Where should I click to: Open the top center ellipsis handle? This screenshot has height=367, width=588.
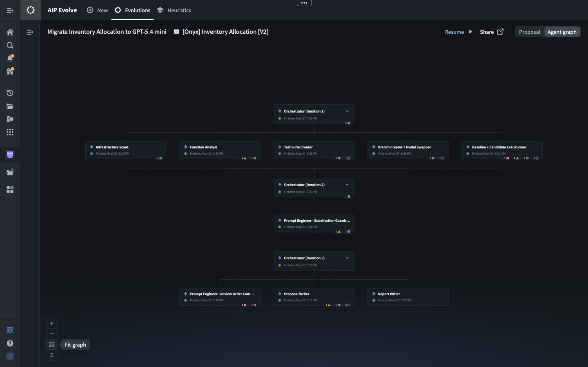click(304, 3)
